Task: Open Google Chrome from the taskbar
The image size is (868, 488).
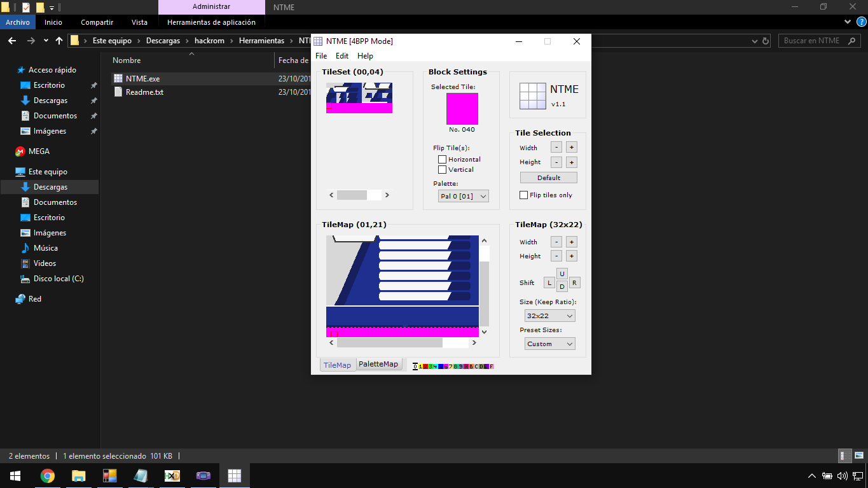Action: [x=48, y=475]
